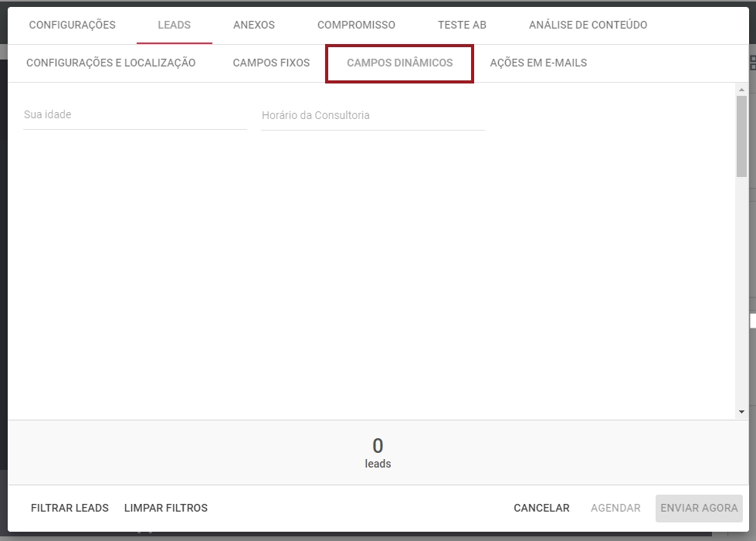The height and width of the screenshot is (541, 756).
Task: Click the scrollbar up arrow
Action: coord(741,90)
